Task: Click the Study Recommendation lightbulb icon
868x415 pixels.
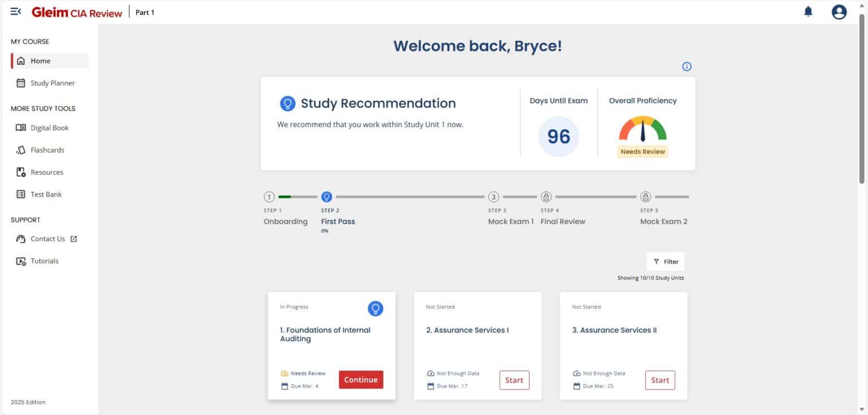Action: click(288, 103)
